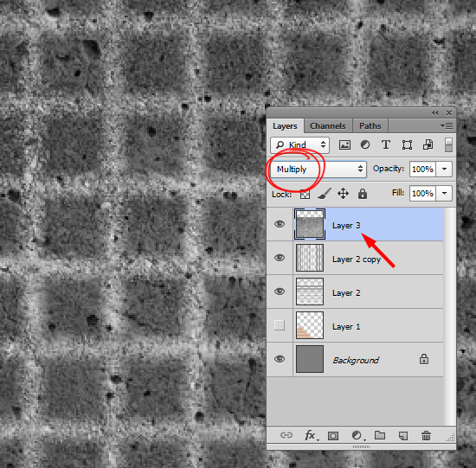Click the layers list vertical scrollbar
The width and height of the screenshot is (476, 468).
tap(449, 317)
